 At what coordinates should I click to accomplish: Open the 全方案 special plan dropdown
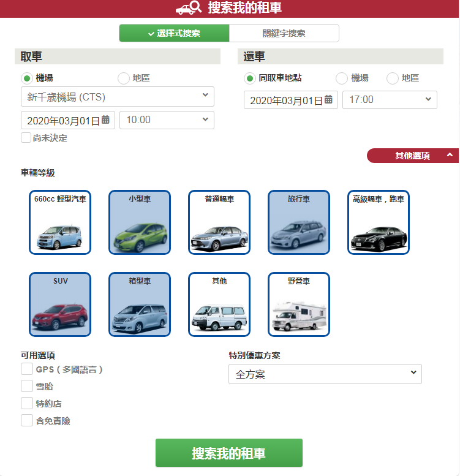325,374
